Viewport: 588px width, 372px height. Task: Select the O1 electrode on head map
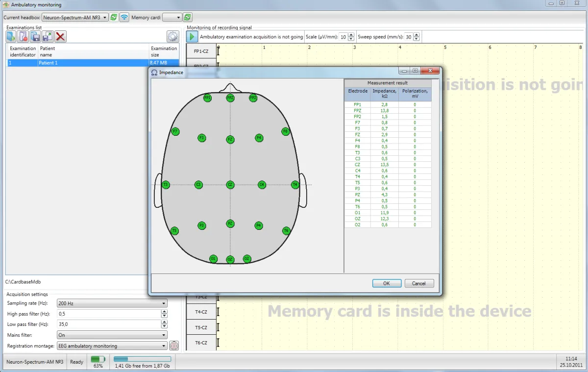click(213, 258)
